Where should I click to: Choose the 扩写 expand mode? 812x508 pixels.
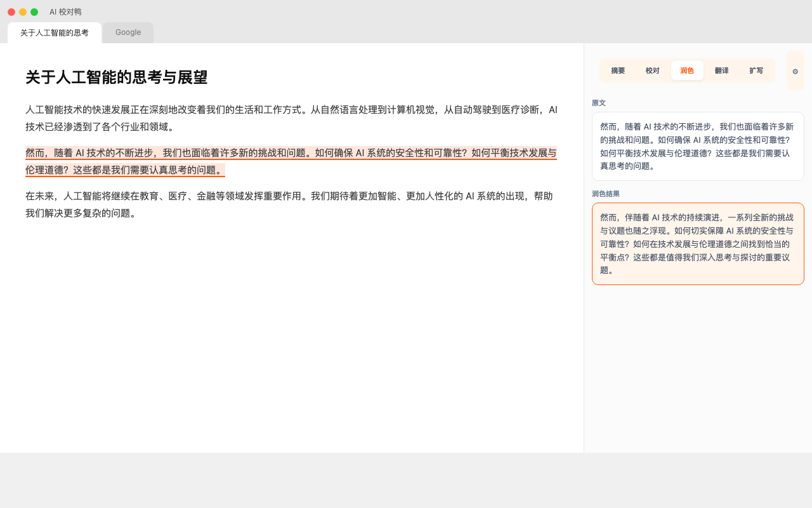(756, 70)
